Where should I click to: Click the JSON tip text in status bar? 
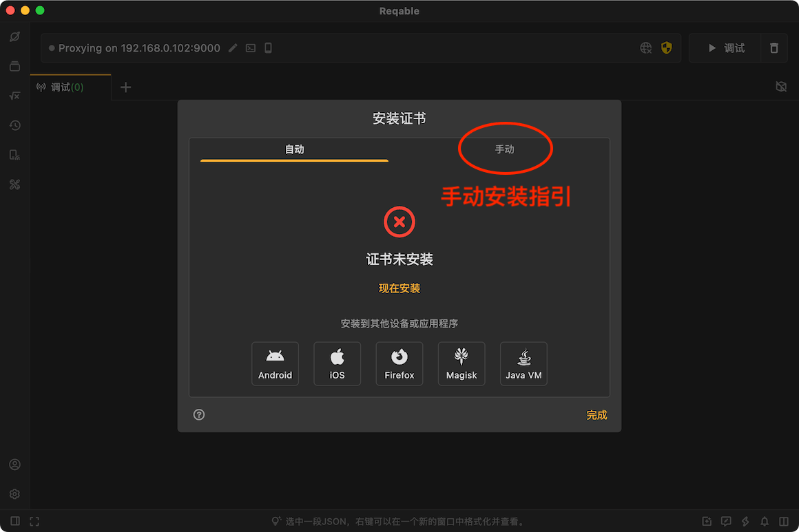tap(404, 521)
